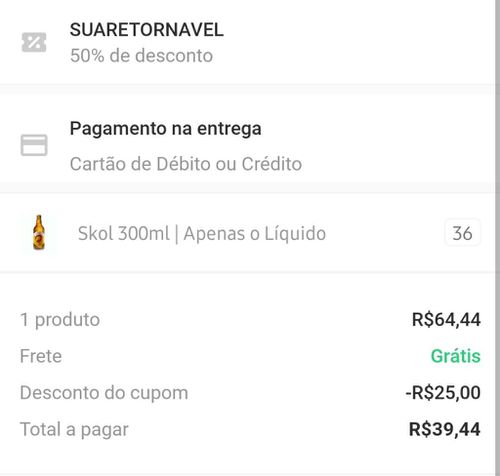Tap the Skol 300ml Apenas o Líquido item
500x476 pixels.
[202, 233]
